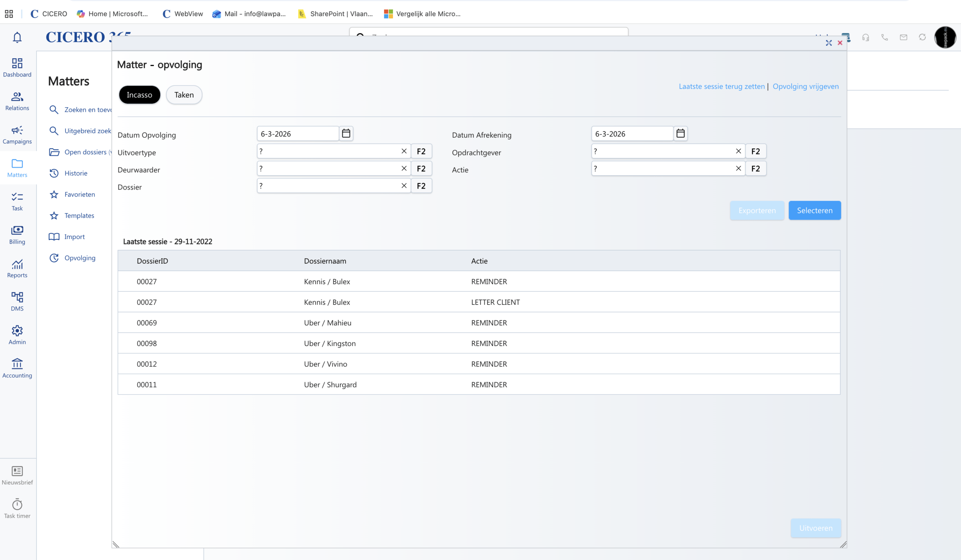Open F2 lookup for Deurwaarder
Viewport: 961px width, 560px height.
(x=421, y=169)
